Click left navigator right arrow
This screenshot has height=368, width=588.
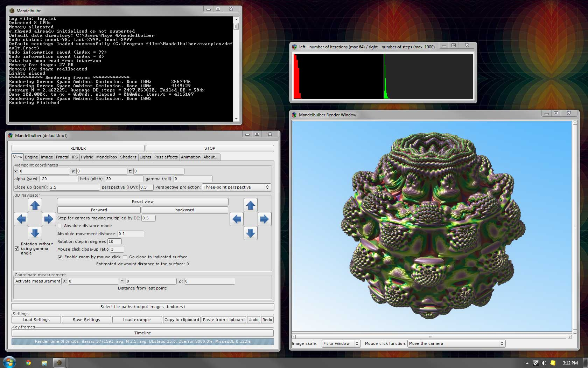[x=48, y=219]
